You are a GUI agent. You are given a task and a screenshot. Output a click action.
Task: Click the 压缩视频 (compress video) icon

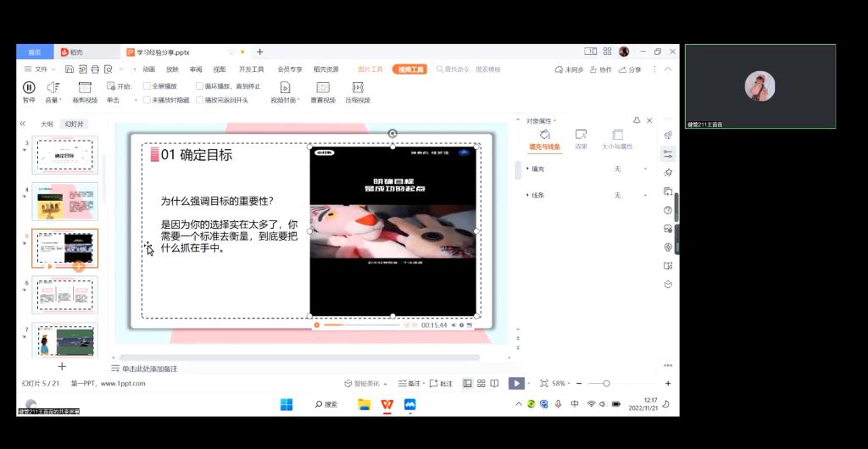[x=357, y=87]
